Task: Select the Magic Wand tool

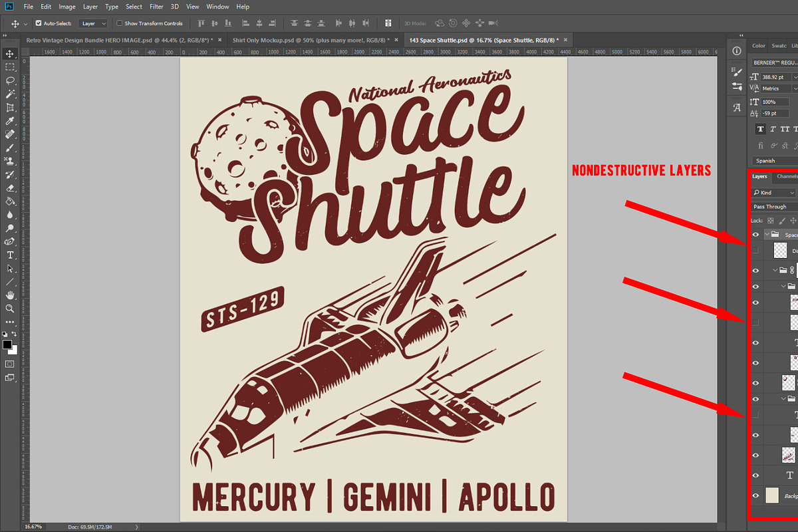Action: tap(10, 94)
